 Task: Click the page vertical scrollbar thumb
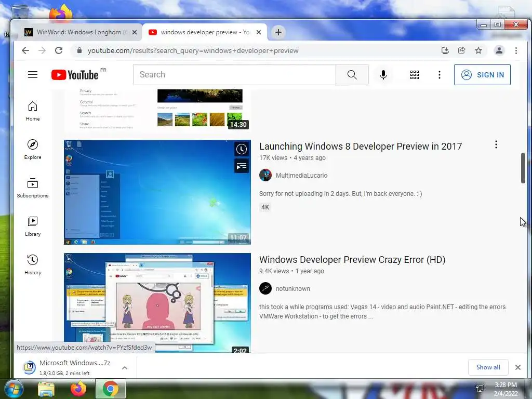523,168
